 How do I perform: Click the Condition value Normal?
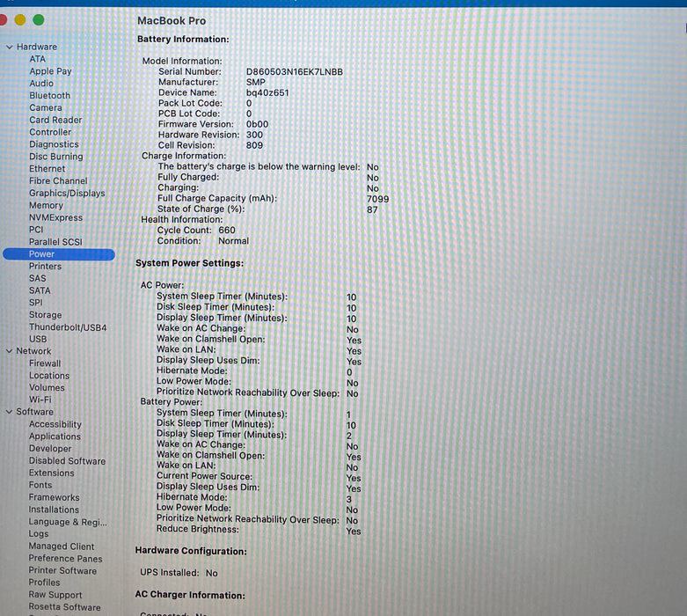pyautogui.click(x=233, y=241)
